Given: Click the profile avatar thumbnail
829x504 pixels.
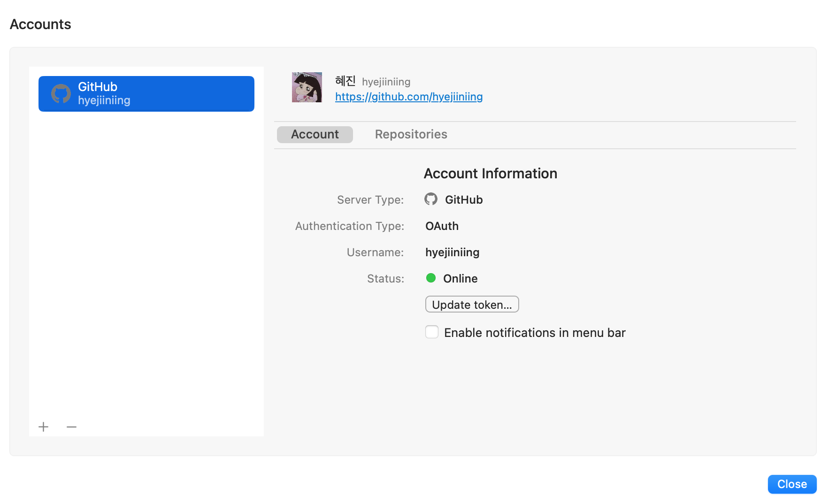Looking at the screenshot, I should [307, 87].
